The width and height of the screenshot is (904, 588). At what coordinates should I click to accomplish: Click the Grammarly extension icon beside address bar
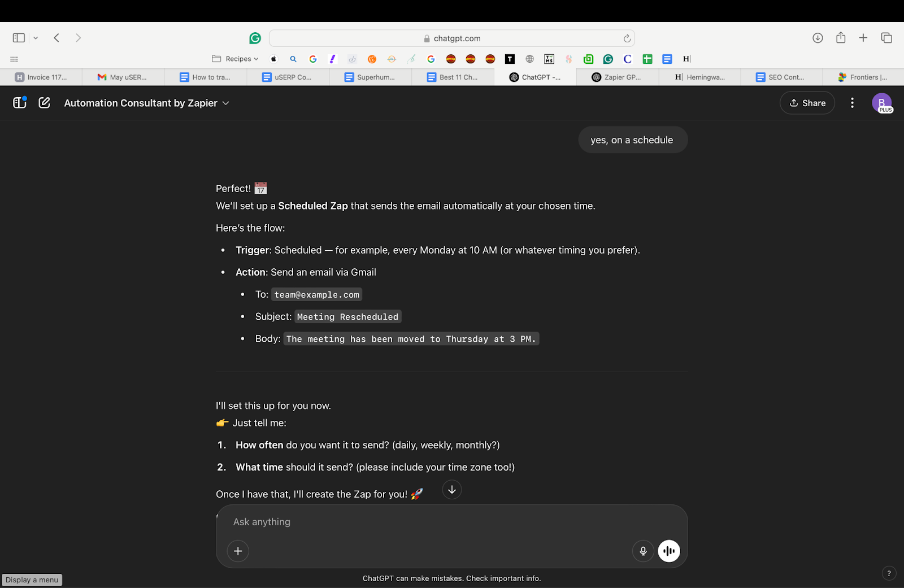pos(255,38)
